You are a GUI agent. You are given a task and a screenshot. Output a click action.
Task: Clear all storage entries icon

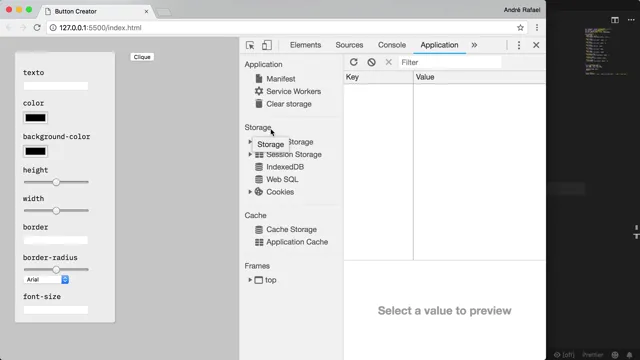click(371, 62)
